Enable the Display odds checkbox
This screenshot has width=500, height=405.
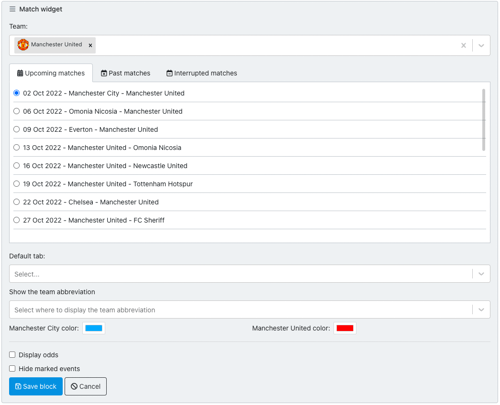tap(12, 354)
